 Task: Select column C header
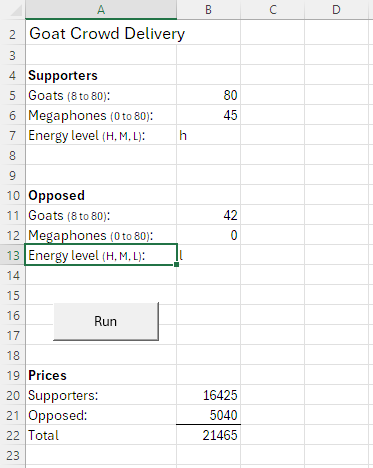coord(272,10)
